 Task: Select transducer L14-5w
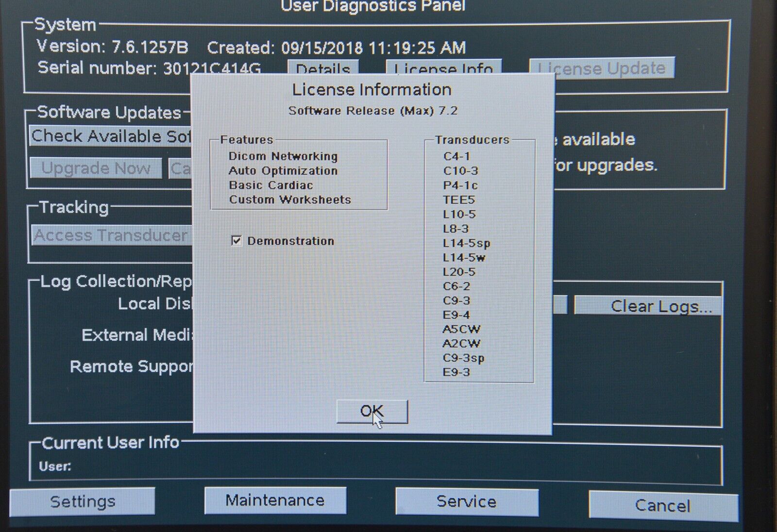[464, 258]
